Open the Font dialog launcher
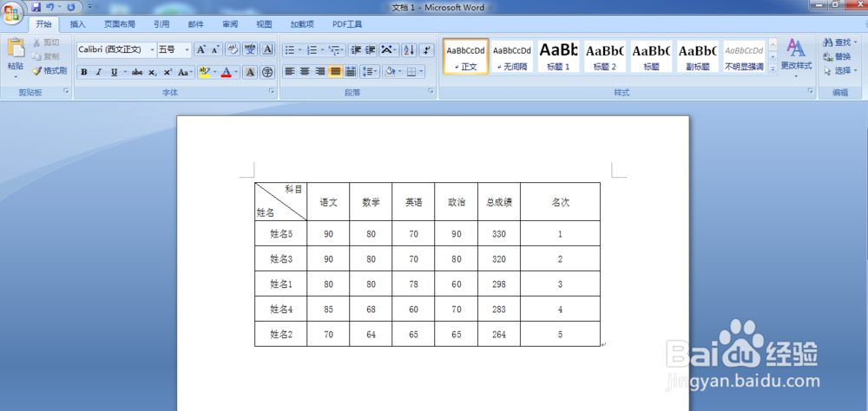This screenshot has height=411, width=868. pyautogui.click(x=272, y=90)
